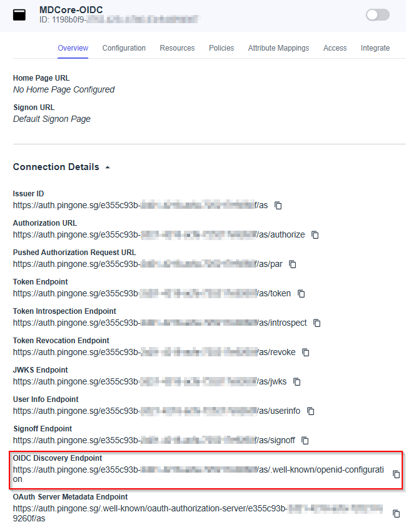Copy the OIDC Discovery Endpoint URL
Viewport: 406px width, 532px height.
396,474
